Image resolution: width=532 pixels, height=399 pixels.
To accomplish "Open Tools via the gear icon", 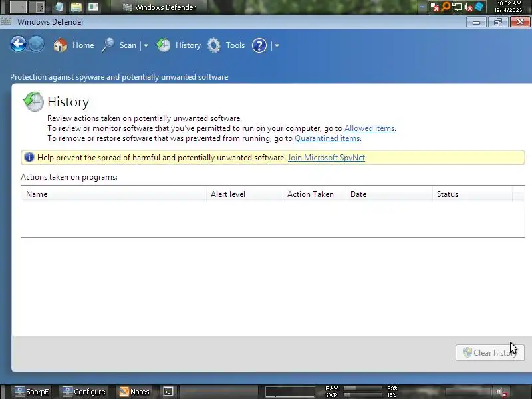I will coord(213,45).
